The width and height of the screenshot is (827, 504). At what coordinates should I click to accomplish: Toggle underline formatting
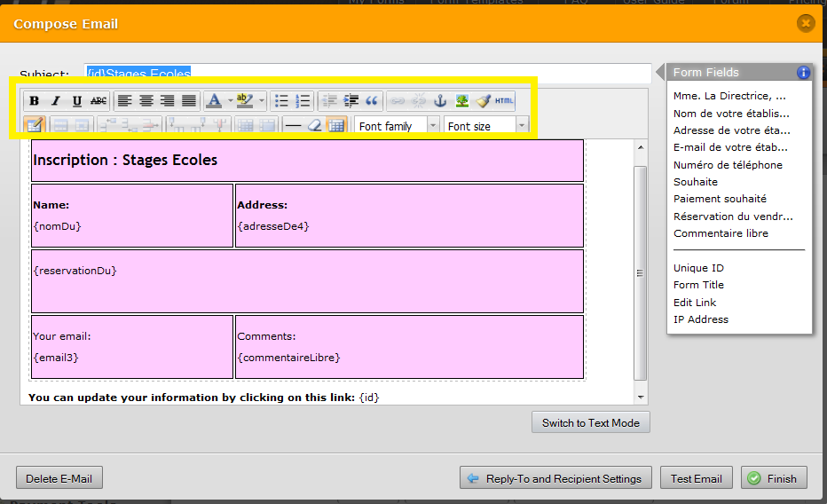[77, 101]
